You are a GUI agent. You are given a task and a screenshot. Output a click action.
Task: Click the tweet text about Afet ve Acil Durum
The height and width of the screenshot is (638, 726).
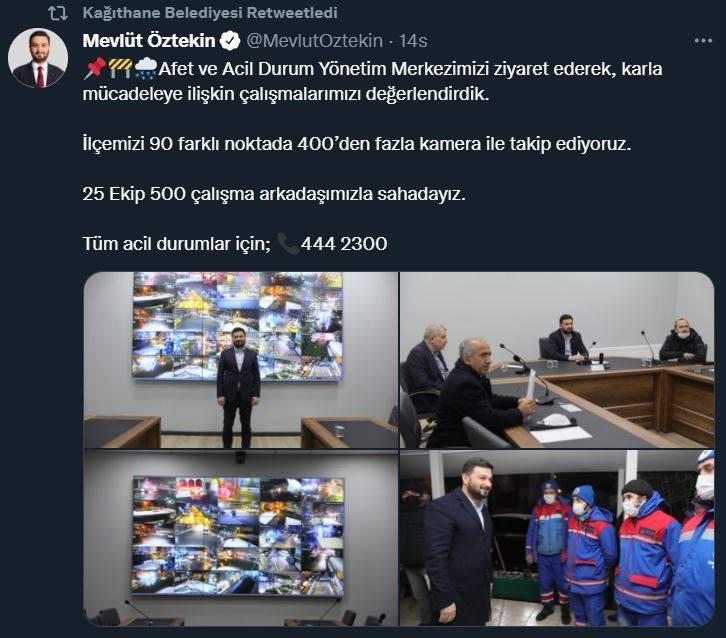point(372,81)
